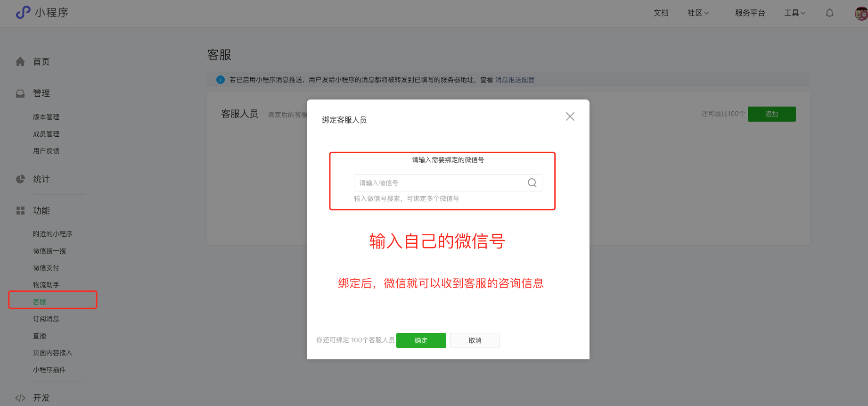868x406 pixels.
Task: Click the pie chart icon beside 统计
Action: click(20, 179)
